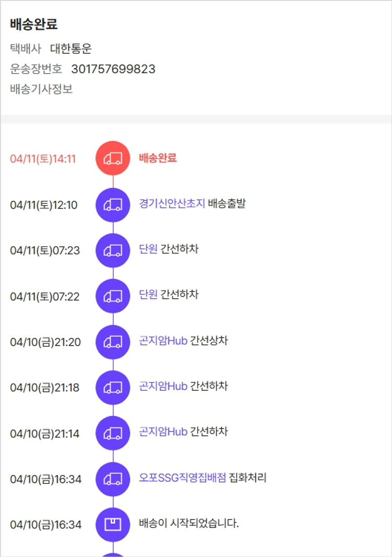Screen dimensions: 392x557
Task: Click the truck icon beside 경기신안산초지 배송출발
Action: click(x=113, y=205)
